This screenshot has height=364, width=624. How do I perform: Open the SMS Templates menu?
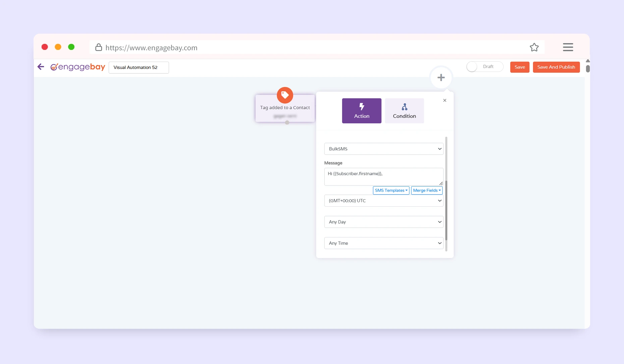pyautogui.click(x=391, y=191)
